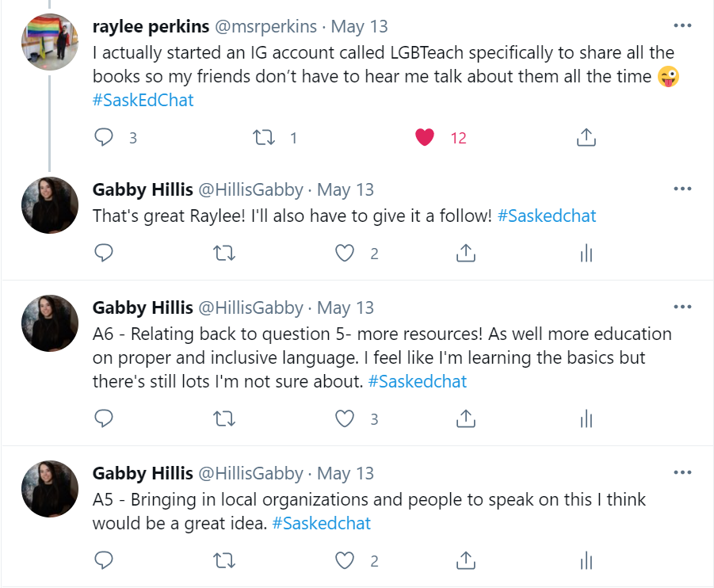Image resolution: width=714 pixels, height=588 pixels.
Task: Open Gabby Hillis name on A6 tweet
Action: click(143, 308)
